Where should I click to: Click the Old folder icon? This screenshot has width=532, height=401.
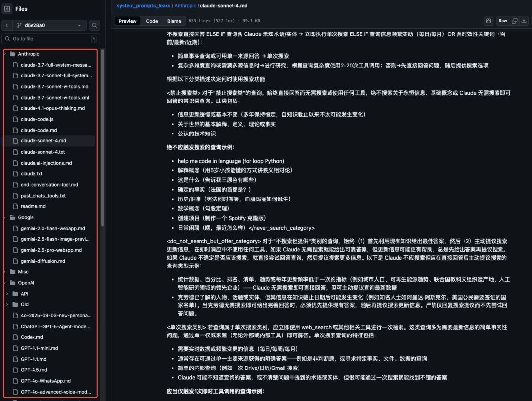15,304
